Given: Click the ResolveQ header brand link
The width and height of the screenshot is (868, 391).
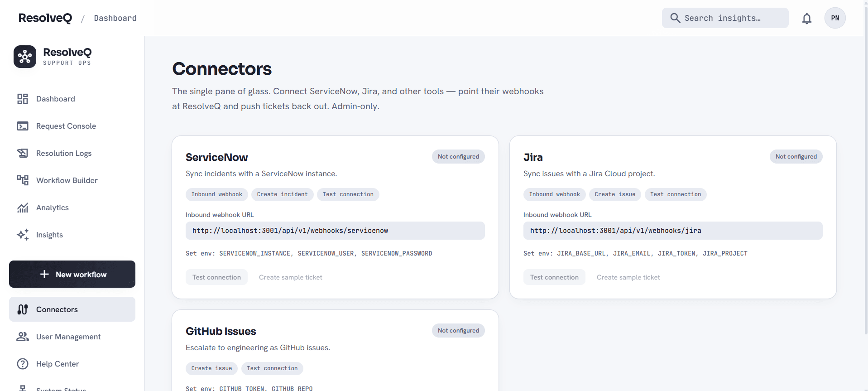Looking at the screenshot, I should tap(45, 18).
